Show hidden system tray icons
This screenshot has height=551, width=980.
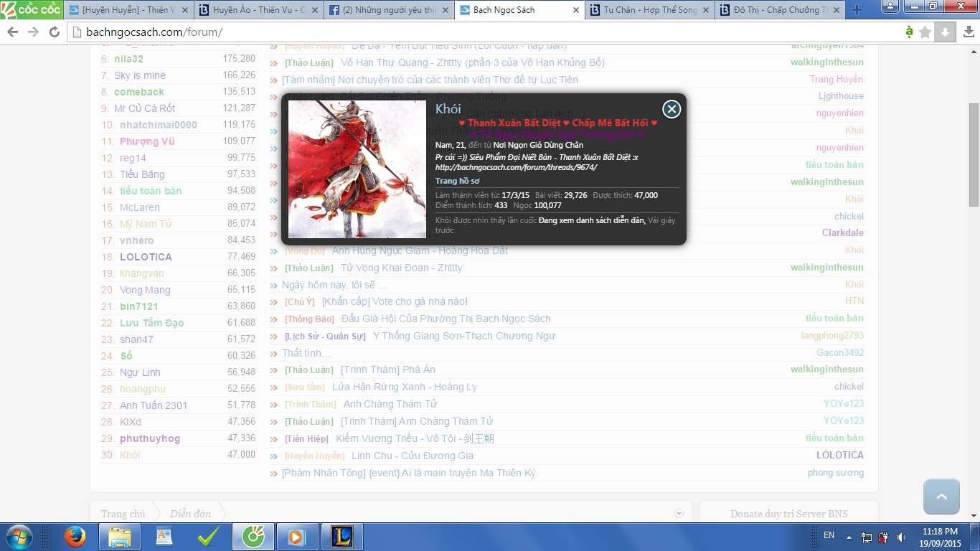click(x=849, y=537)
